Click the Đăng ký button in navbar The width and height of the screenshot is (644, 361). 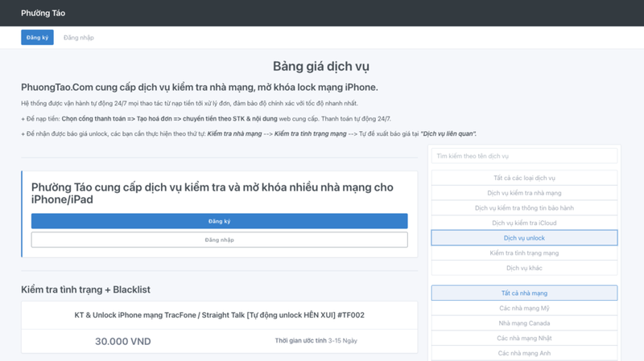[37, 37]
